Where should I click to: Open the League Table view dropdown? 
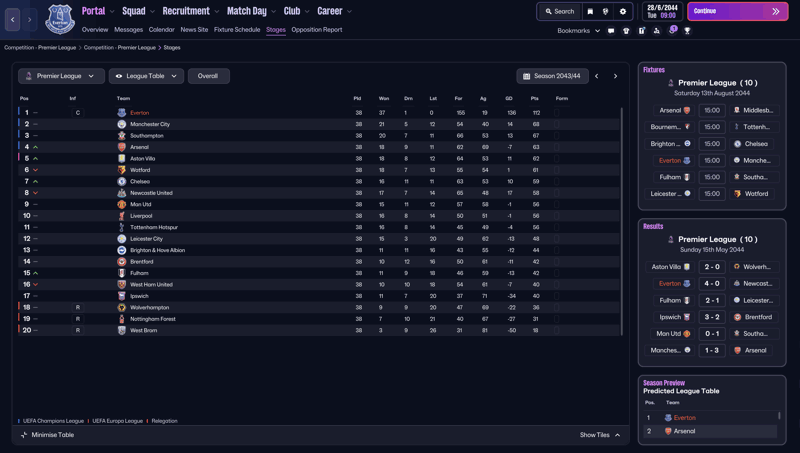tap(146, 76)
